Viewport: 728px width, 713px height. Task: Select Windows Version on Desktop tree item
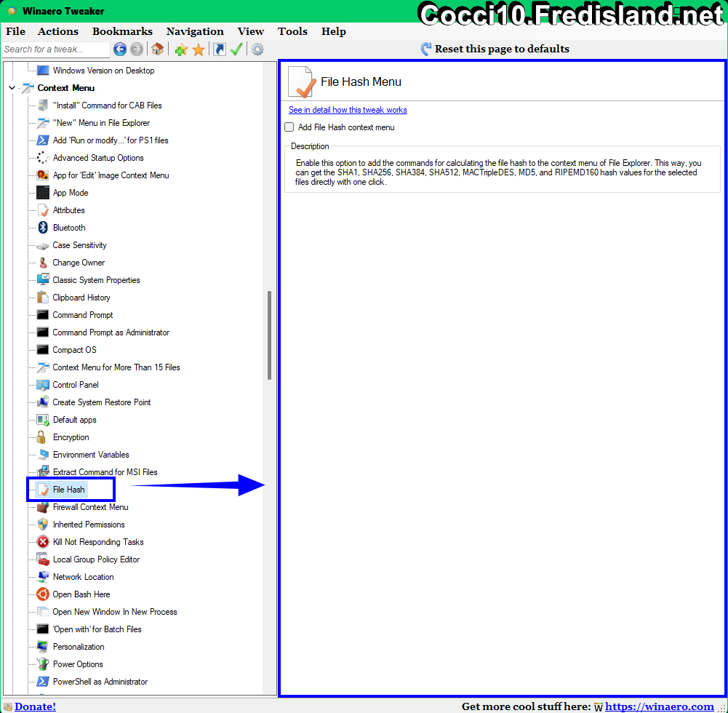[x=103, y=71]
